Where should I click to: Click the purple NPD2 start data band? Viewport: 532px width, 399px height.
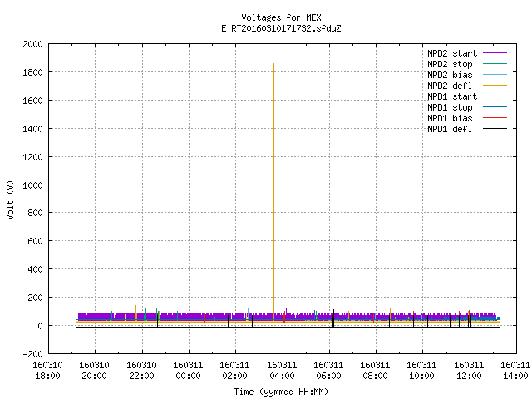287,316
